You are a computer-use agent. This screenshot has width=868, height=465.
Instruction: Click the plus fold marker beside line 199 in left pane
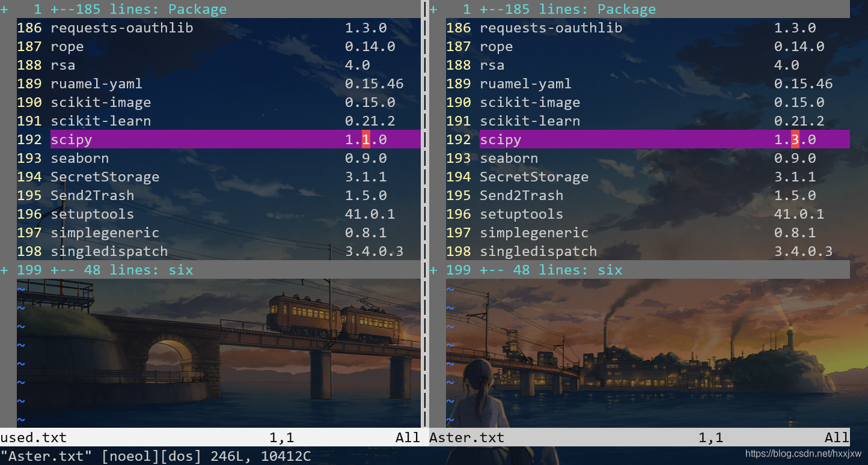point(4,270)
